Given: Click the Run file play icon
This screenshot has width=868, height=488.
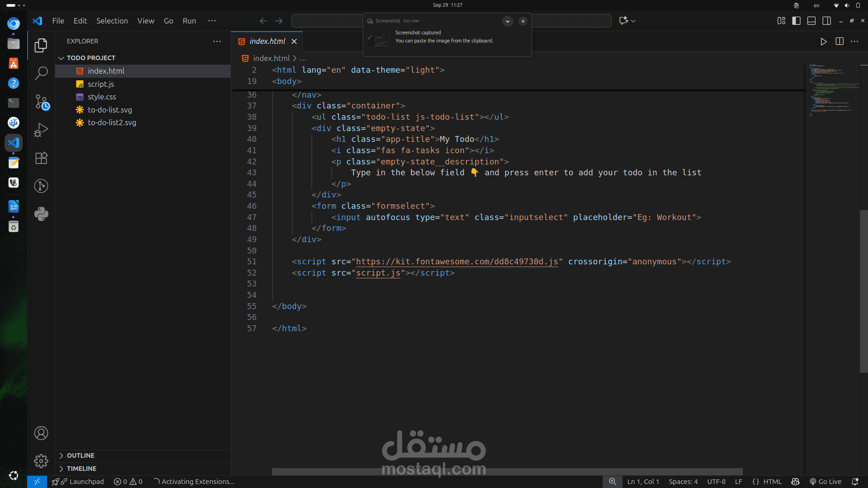Looking at the screenshot, I should coord(824,41).
